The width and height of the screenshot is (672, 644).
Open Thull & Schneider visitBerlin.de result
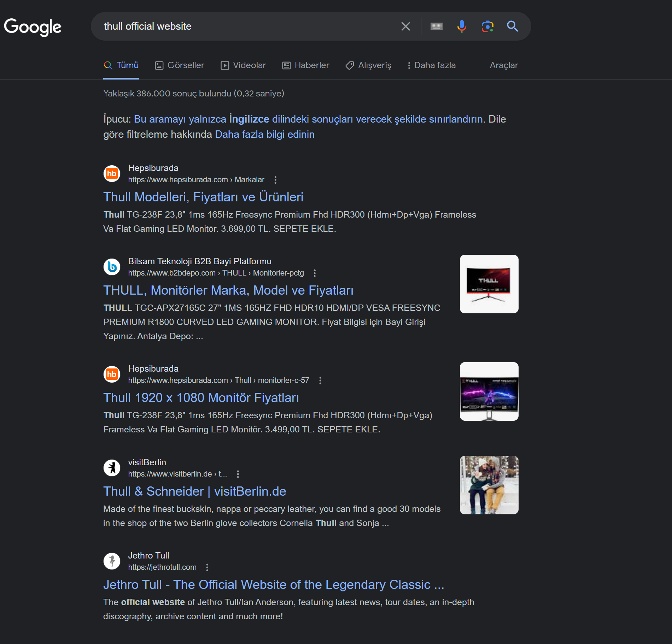[195, 491]
